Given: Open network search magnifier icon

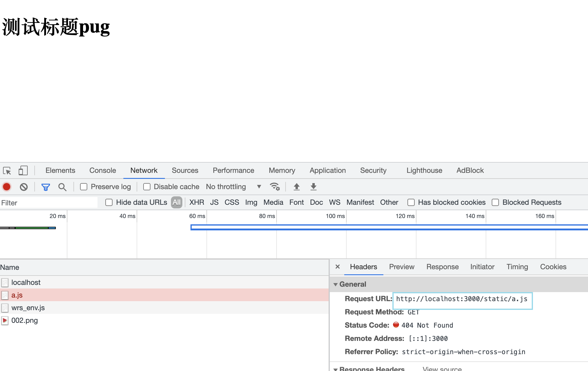Looking at the screenshot, I should point(62,187).
